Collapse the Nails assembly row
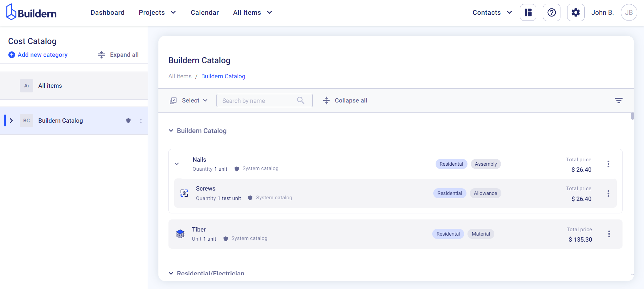This screenshot has height=289, width=644. (177, 164)
